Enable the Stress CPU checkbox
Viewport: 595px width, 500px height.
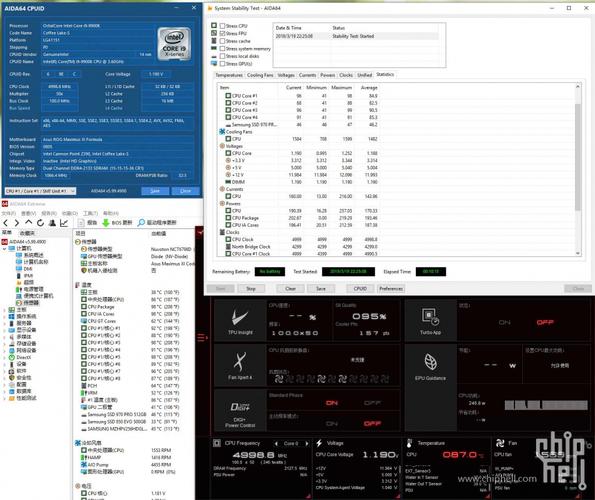coord(222,26)
